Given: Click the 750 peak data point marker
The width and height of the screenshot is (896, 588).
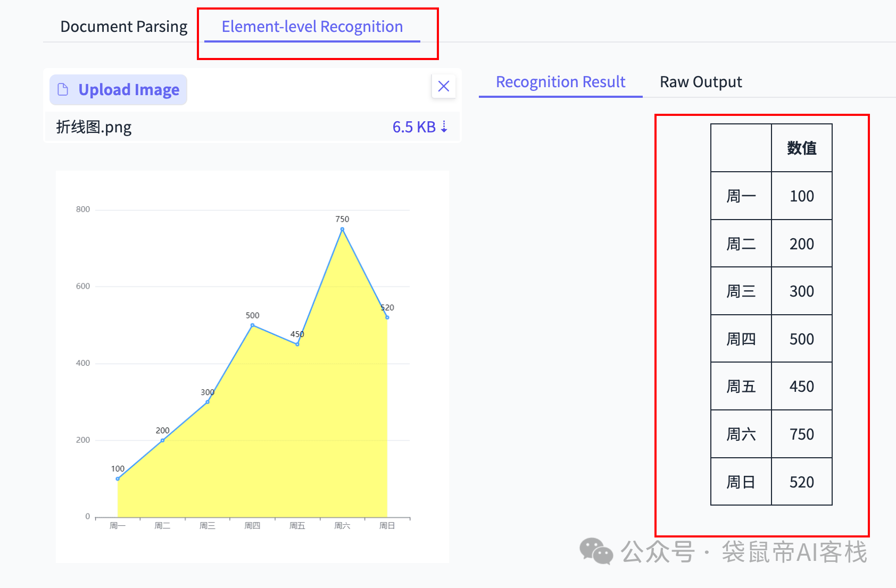Looking at the screenshot, I should [342, 229].
